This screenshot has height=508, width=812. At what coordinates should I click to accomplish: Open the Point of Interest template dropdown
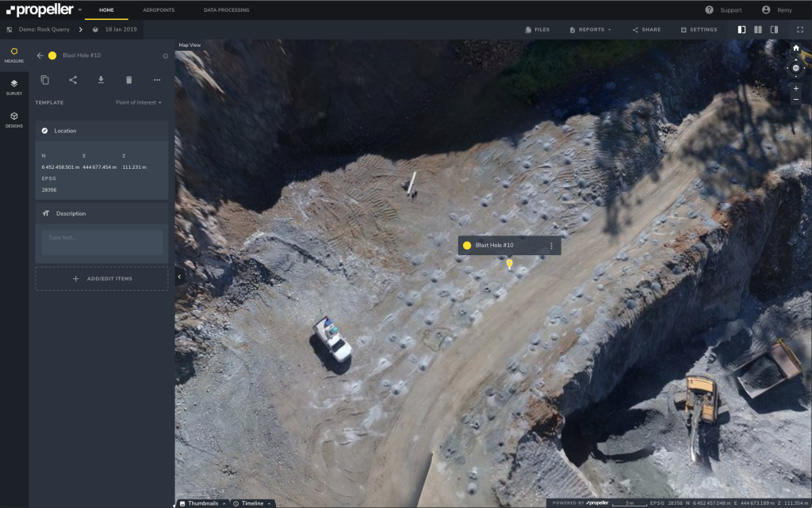coord(138,103)
